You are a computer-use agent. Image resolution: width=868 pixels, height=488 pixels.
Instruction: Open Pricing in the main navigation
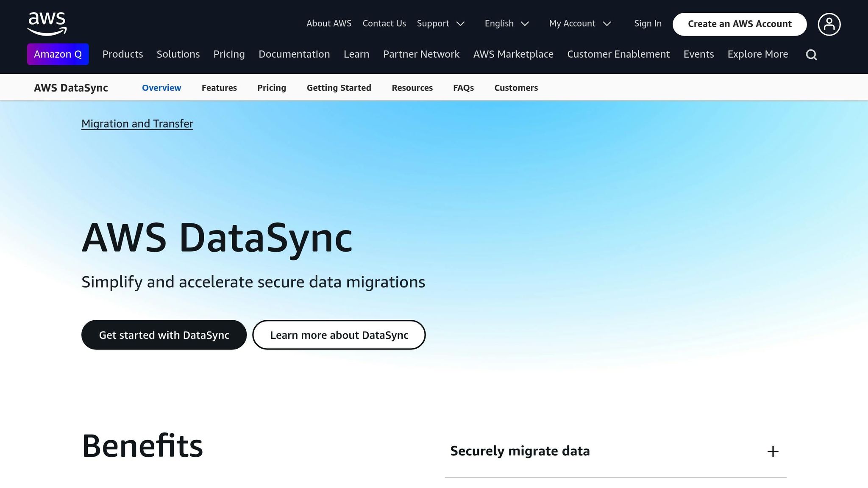[x=229, y=54]
